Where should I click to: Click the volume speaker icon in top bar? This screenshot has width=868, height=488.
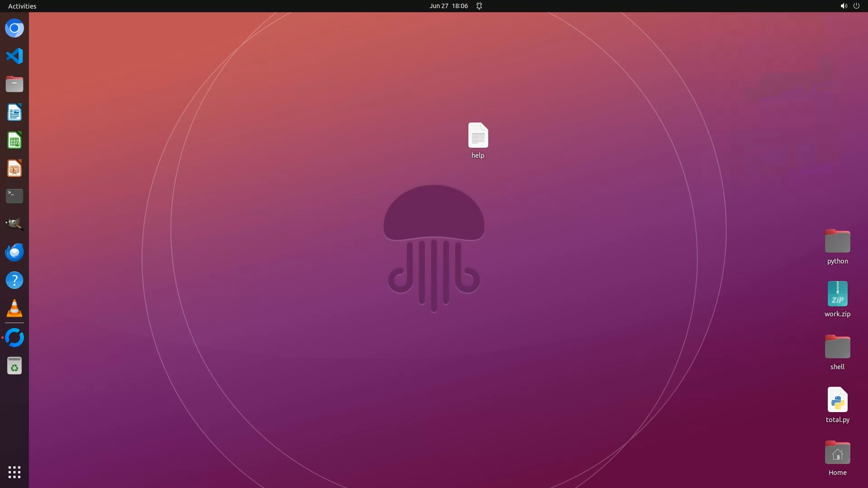pos(843,6)
